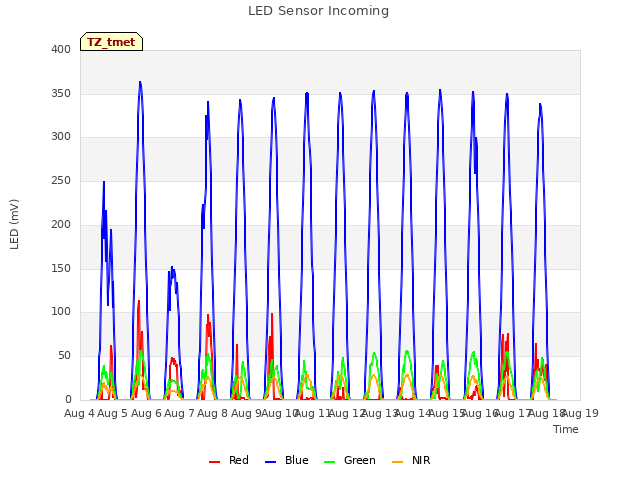
Task: Click the Aug 5 x-axis tick label
Action: 113,413
